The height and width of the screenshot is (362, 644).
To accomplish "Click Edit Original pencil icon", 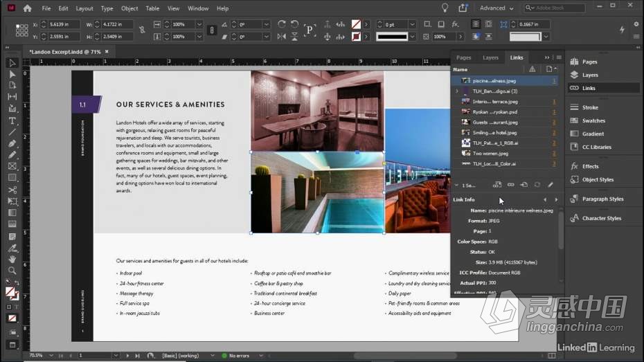I will (x=551, y=185).
